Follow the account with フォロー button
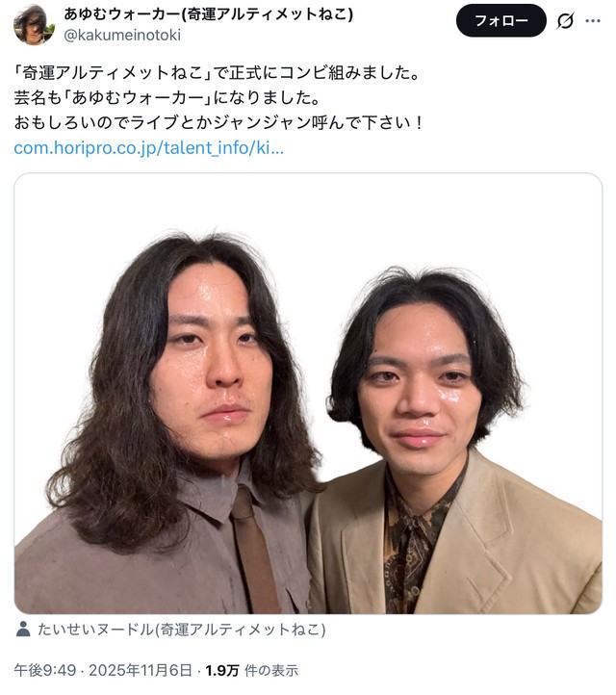This screenshot has height=695, width=616. [501, 20]
